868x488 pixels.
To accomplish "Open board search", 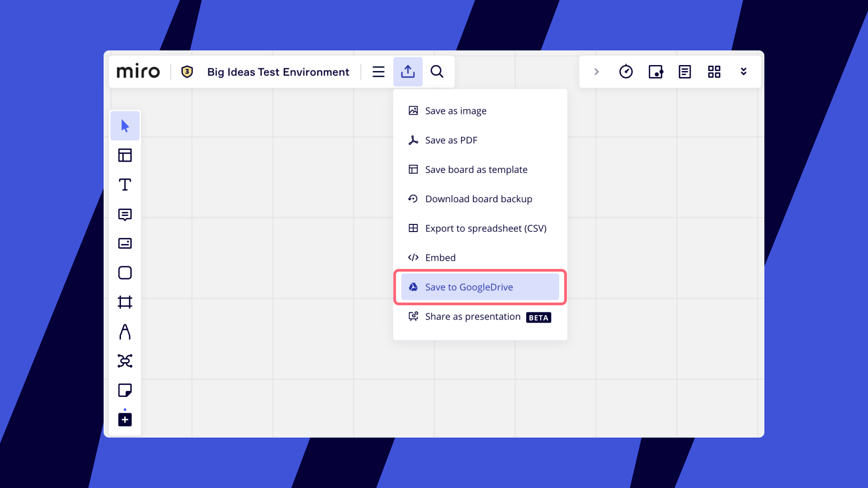I will coord(437,72).
